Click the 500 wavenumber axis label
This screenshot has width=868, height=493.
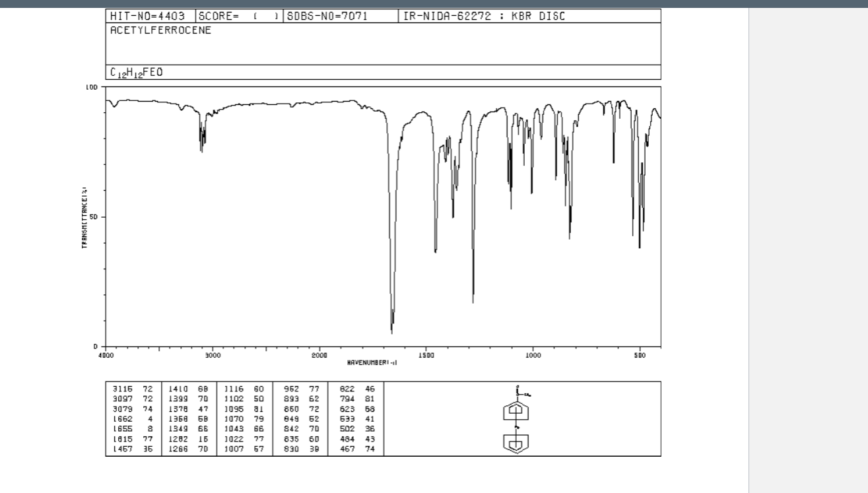pos(640,355)
